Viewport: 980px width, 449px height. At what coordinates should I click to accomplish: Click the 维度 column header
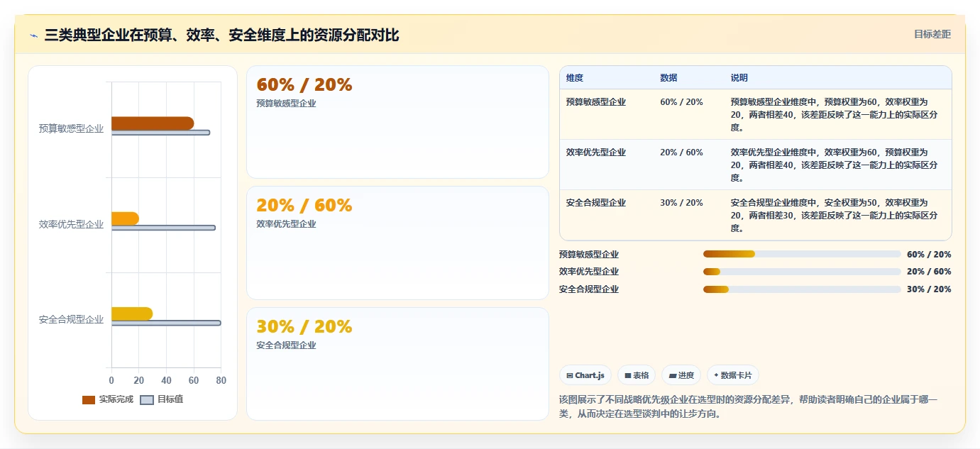[575, 78]
